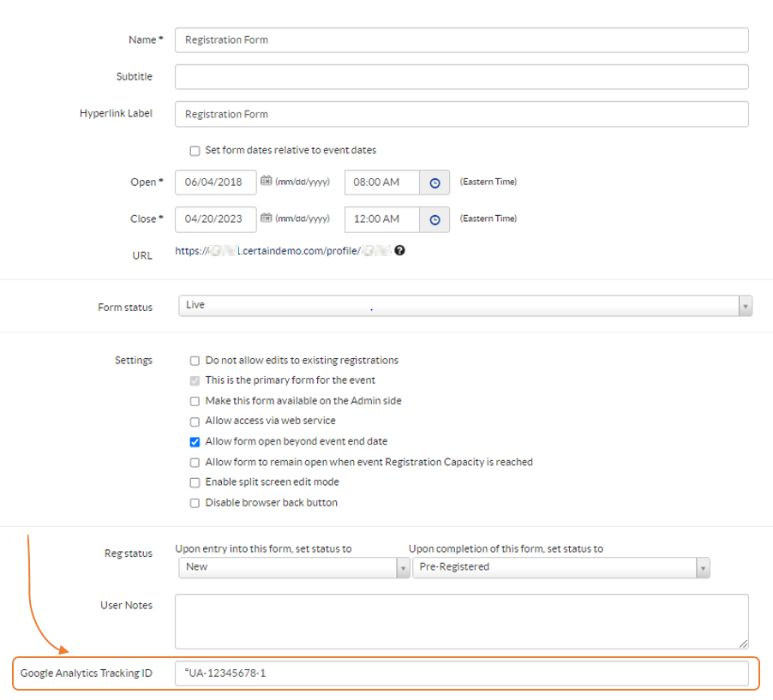Enable Make this form available on Admin side
Screen dimensions: 773x700
coord(195,401)
